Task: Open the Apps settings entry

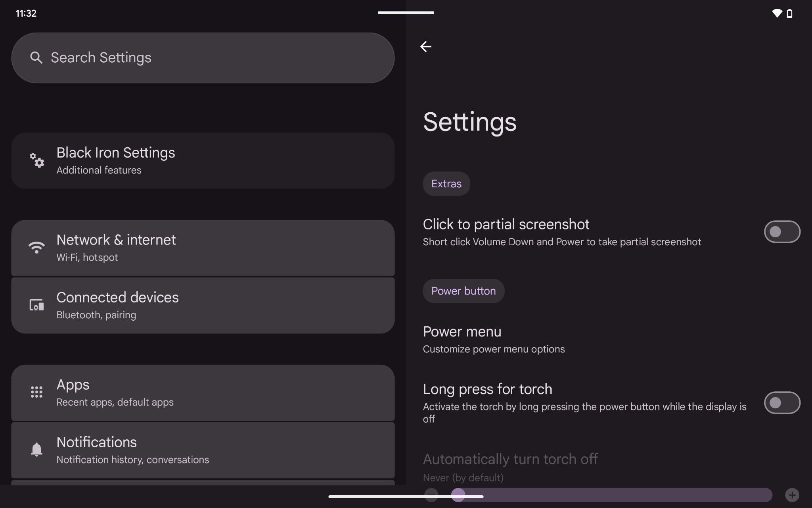Action: pyautogui.click(x=203, y=393)
